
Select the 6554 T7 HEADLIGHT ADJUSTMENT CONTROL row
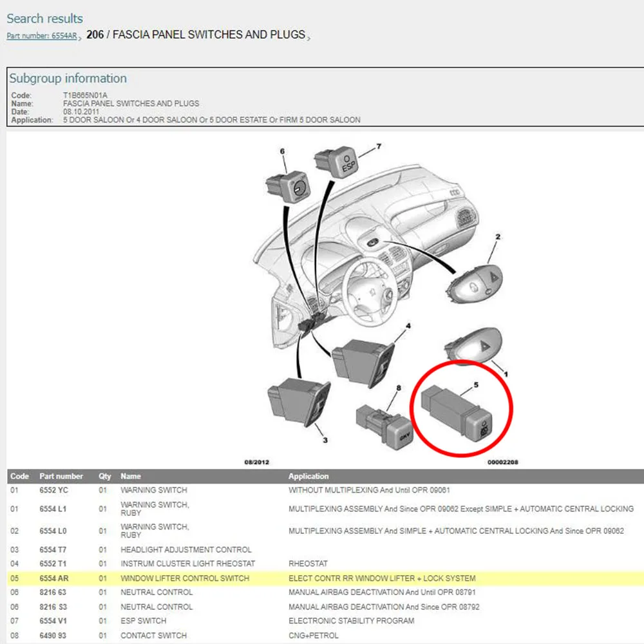(325, 549)
